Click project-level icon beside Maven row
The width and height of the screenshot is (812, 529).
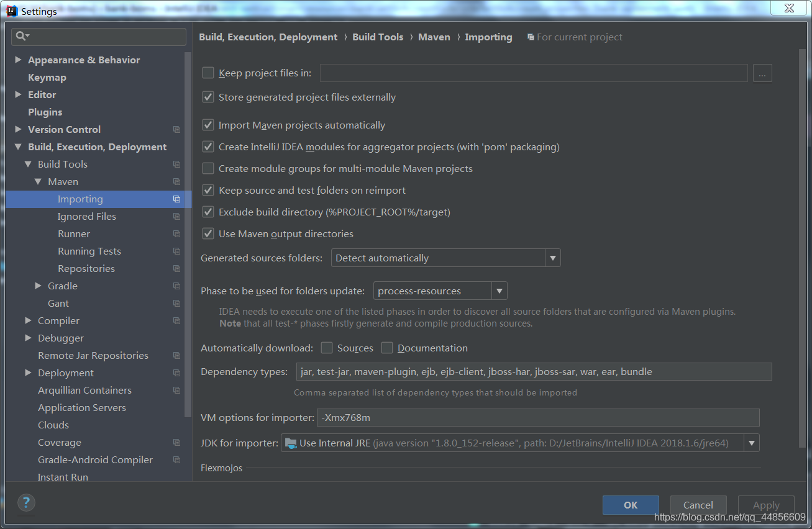tap(176, 182)
